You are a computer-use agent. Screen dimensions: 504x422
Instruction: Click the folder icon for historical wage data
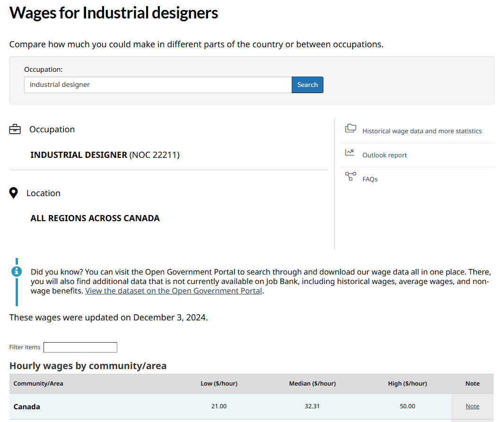[350, 129]
